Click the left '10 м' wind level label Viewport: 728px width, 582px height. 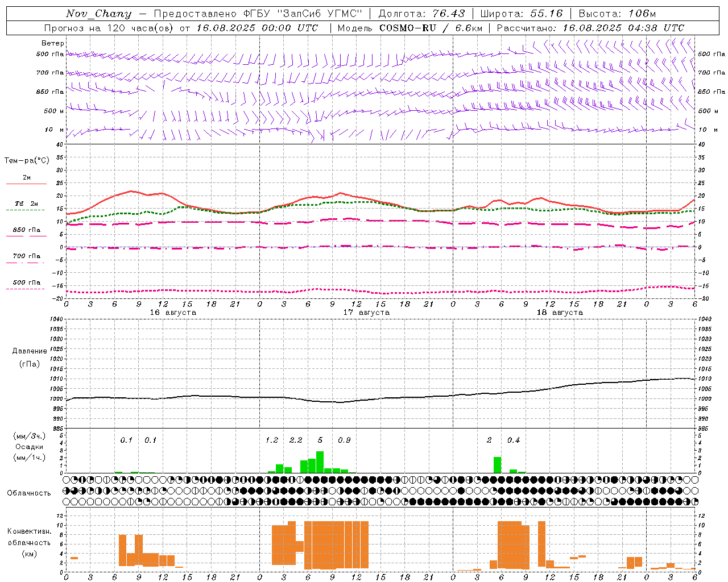coord(55,130)
